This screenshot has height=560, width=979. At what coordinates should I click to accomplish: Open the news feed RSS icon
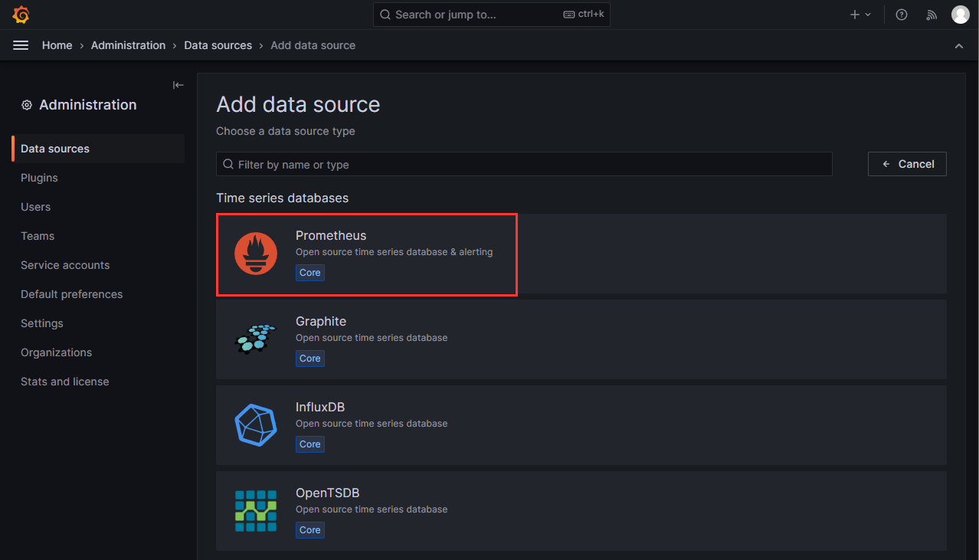[932, 15]
